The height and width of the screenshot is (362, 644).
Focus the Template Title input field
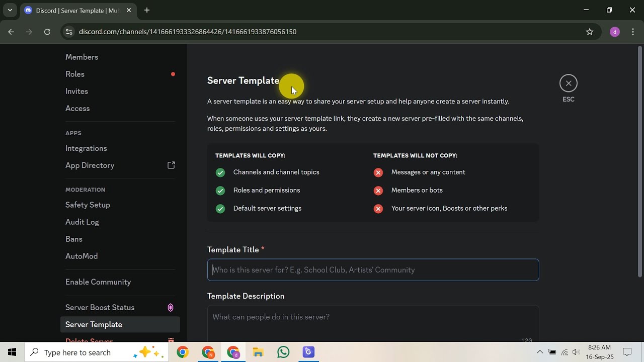click(373, 270)
